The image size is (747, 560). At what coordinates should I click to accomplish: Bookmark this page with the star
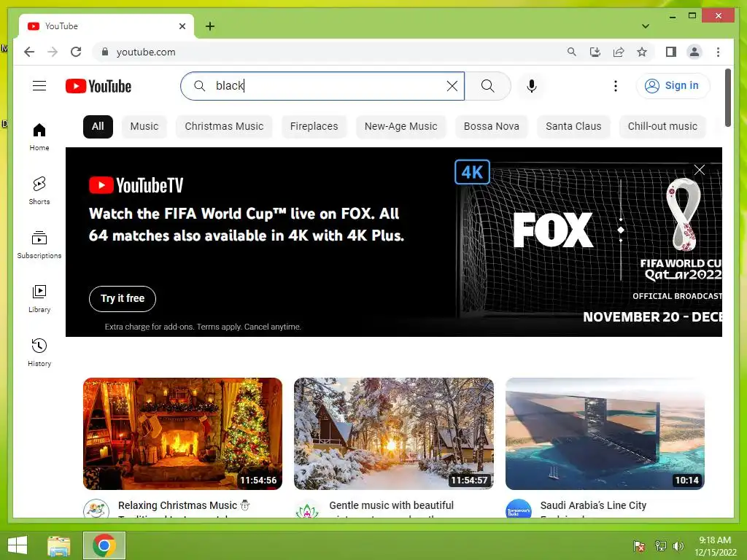[642, 52]
